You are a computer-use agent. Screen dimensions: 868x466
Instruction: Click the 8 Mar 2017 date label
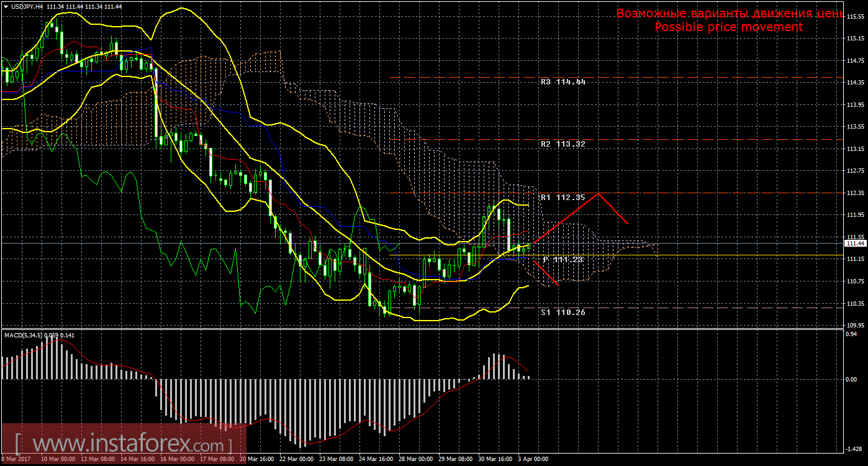tap(17, 459)
